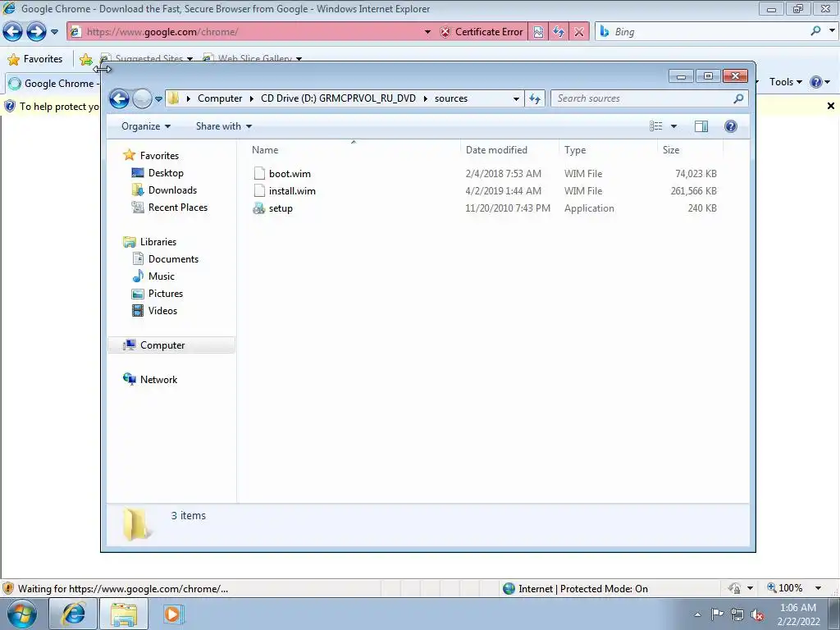Expand arrow after Computer breadcrumb
Screen dimensions: 840x630
251,98
